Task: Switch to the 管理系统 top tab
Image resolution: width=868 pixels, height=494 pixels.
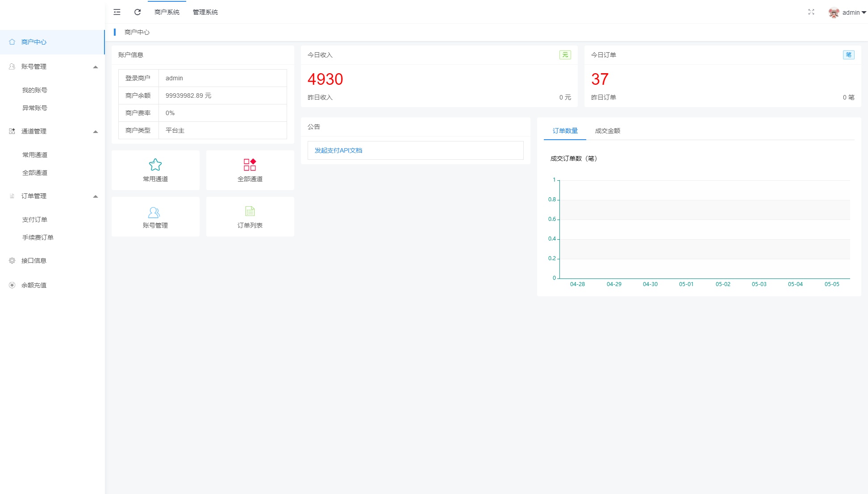Action: coord(205,12)
